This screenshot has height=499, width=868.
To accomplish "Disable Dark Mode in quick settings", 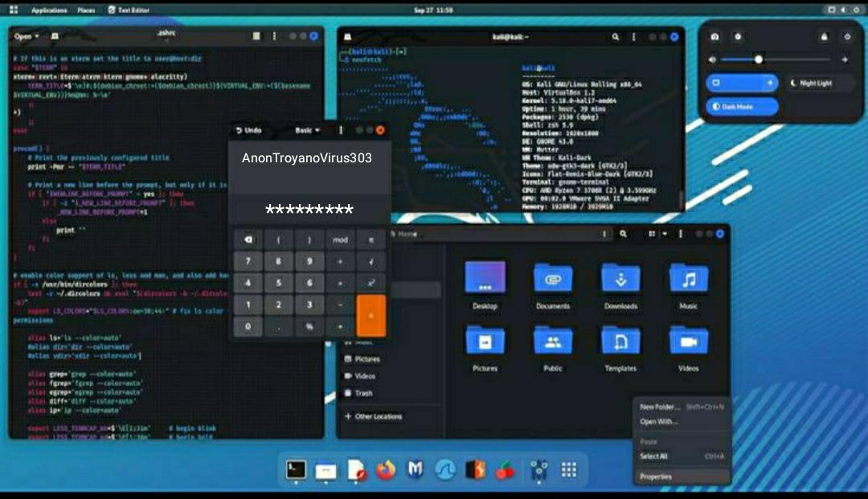I will coord(742,106).
